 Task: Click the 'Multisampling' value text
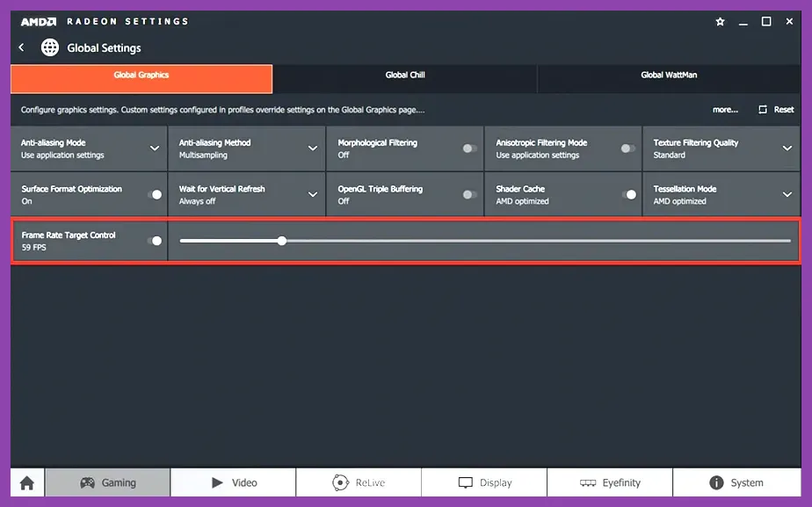(x=203, y=155)
